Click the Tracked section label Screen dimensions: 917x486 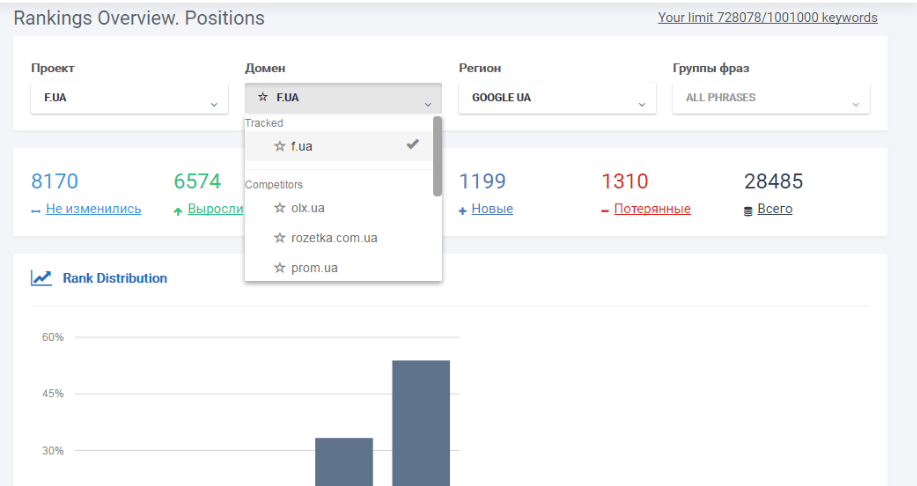[264, 123]
